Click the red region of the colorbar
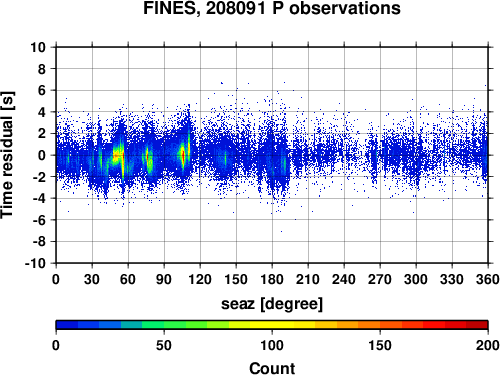Image resolution: width=500 pixels, height=375 pixels. [x=445, y=325]
